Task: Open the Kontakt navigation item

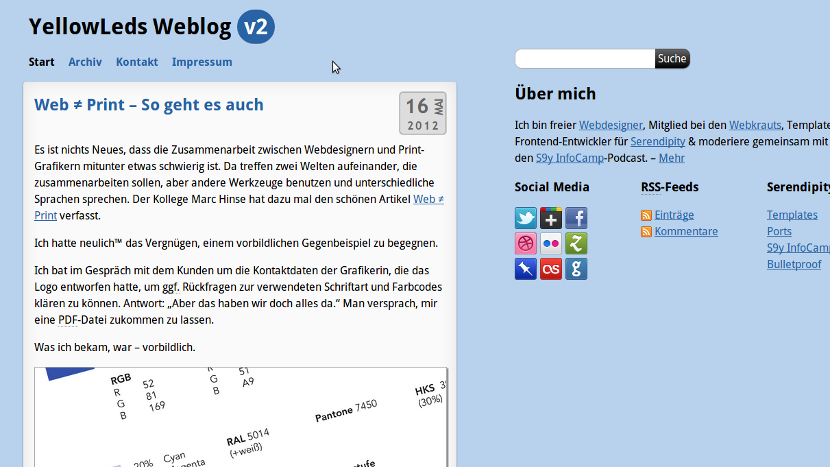Action: pos(137,62)
